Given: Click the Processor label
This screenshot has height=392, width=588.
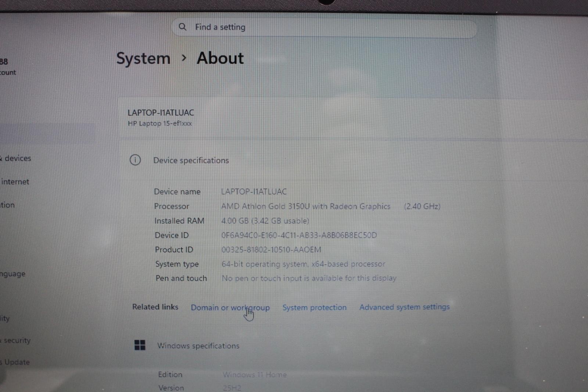Looking at the screenshot, I should click(172, 206).
